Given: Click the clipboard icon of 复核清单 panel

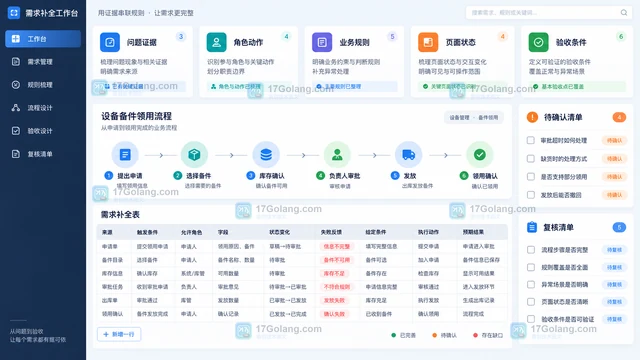Looking at the screenshot, I should (x=532, y=227).
